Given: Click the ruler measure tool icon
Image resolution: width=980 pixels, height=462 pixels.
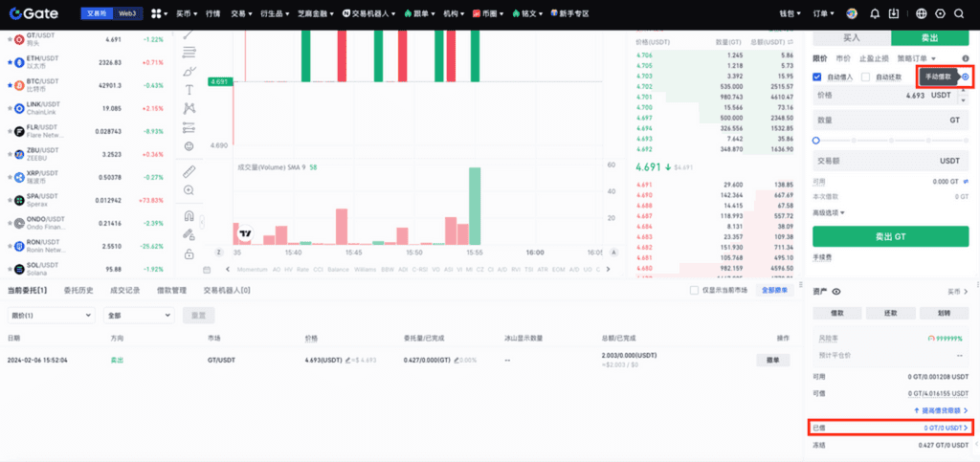Looking at the screenshot, I should 189,172.
